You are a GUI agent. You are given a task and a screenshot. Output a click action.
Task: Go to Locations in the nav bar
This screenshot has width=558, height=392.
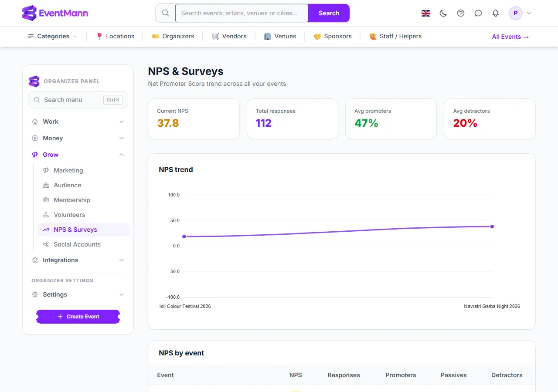click(115, 36)
